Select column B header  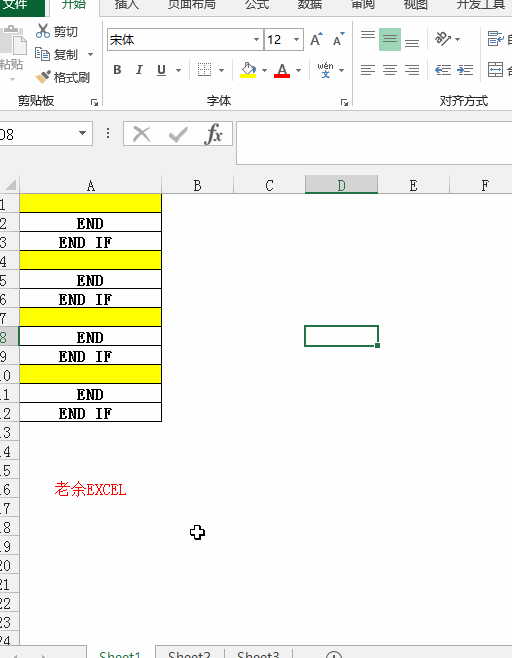pos(197,185)
